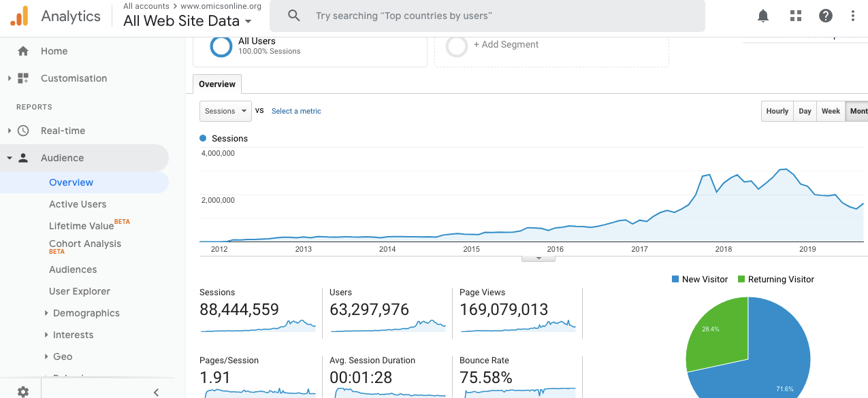Open Audiences report
The image size is (868, 398).
(73, 269)
